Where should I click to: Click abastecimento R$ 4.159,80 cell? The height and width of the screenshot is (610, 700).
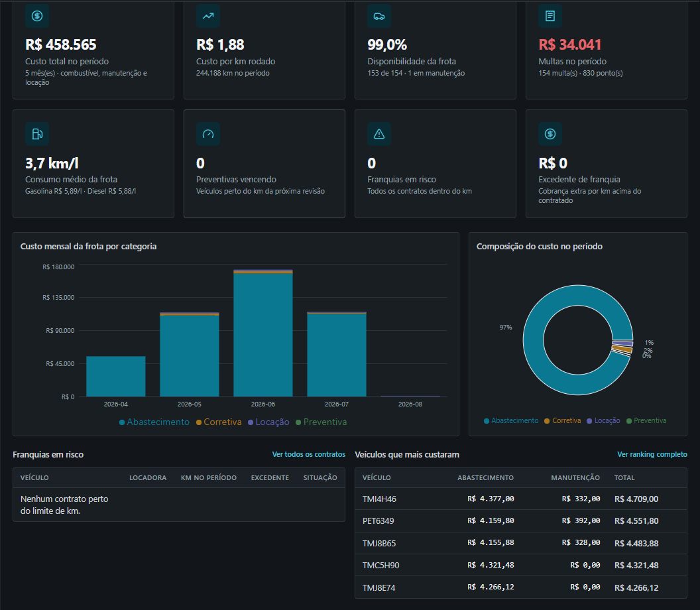491,520
